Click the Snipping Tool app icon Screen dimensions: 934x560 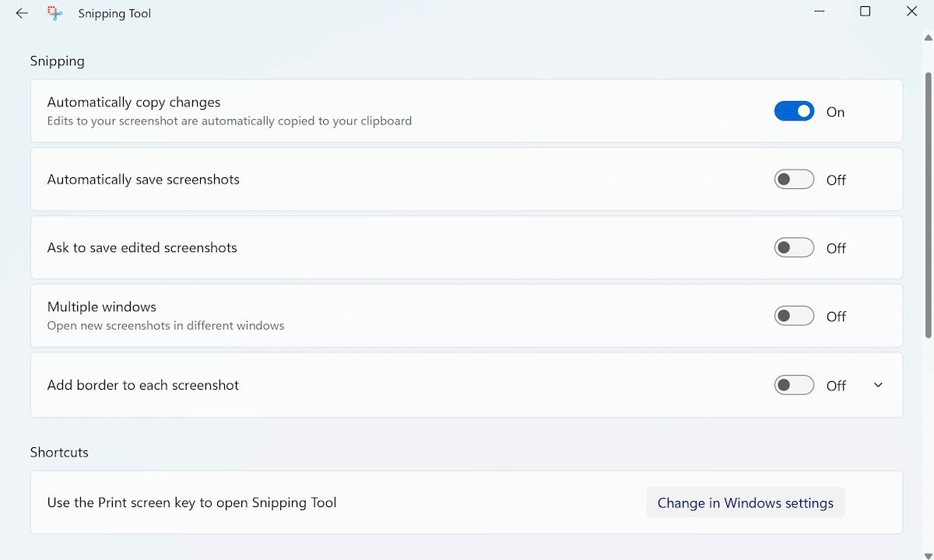tap(54, 12)
